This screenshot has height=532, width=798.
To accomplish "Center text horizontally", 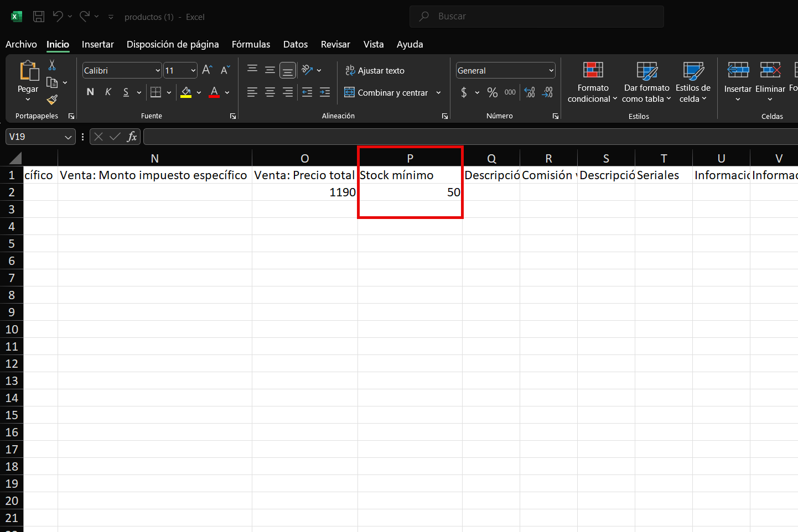I will pos(270,92).
